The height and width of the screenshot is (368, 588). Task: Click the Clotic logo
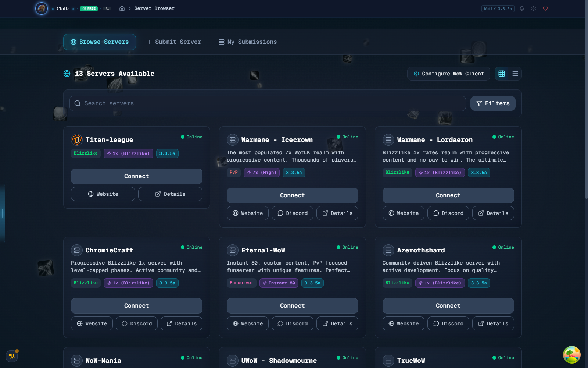click(x=41, y=8)
